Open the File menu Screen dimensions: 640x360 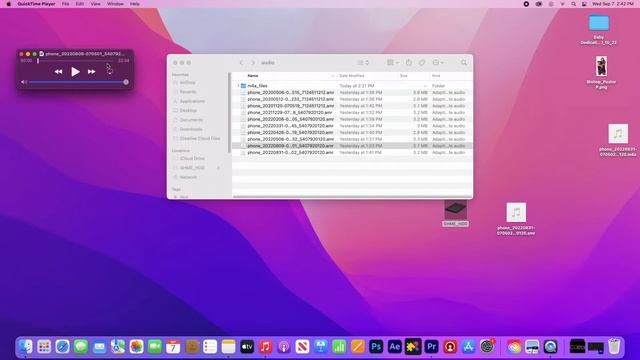tap(65, 4)
